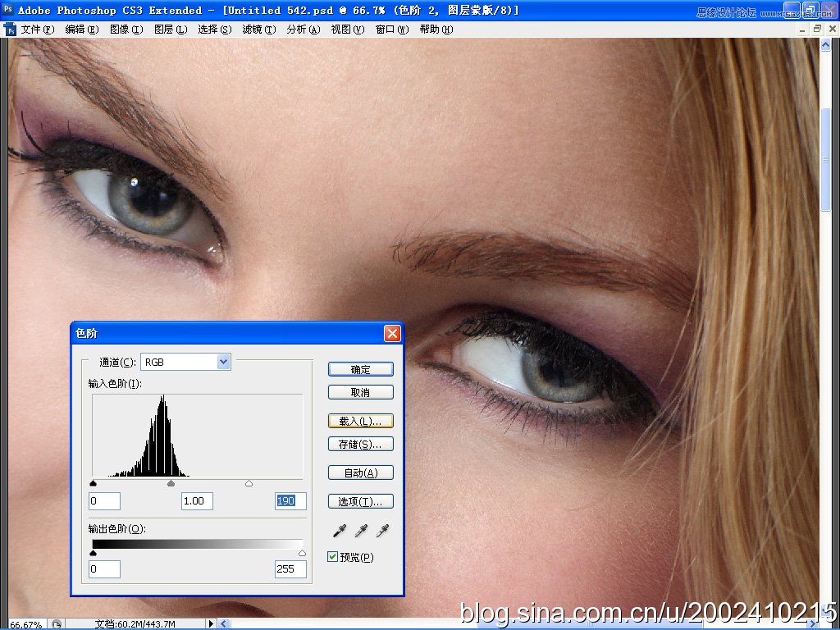Close the 色阶 Levels dialog
The width and height of the screenshot is (840, 630).
(392, 334)
